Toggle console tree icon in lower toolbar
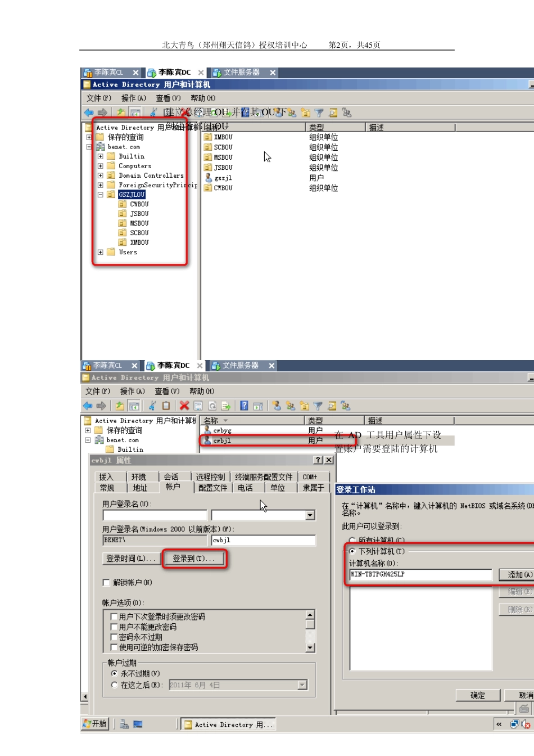This screenshot has width=534, height=756. [134, 406]
